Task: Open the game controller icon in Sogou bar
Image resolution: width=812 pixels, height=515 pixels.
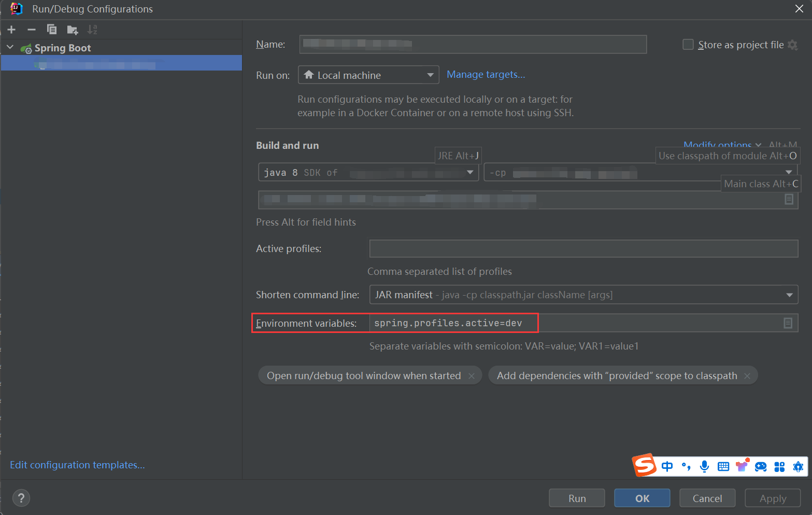Action: 761,466
